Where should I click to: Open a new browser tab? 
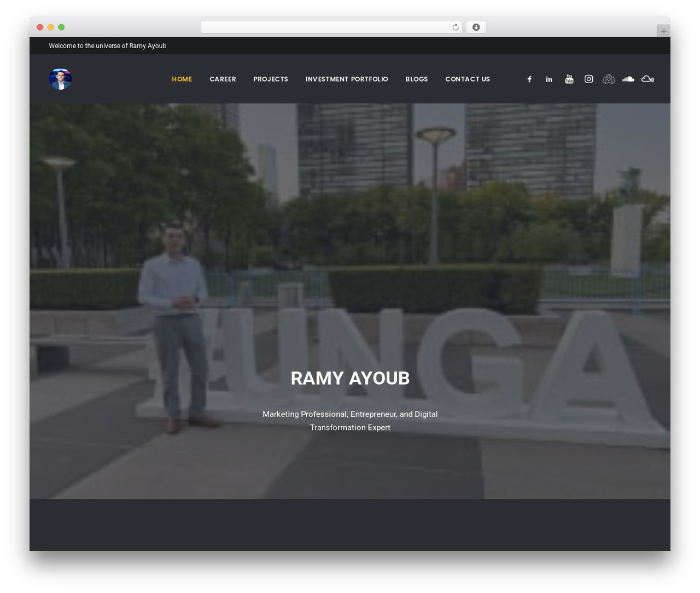(664, 31)
